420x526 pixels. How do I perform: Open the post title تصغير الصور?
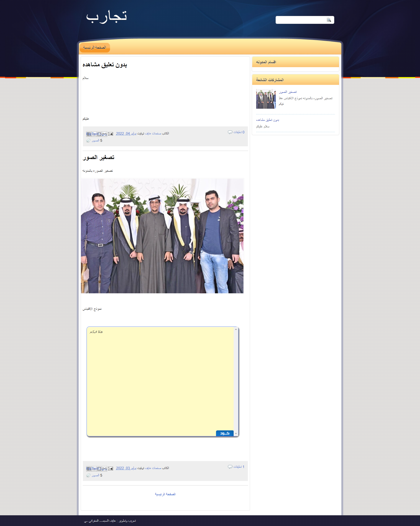pos(98,157)
